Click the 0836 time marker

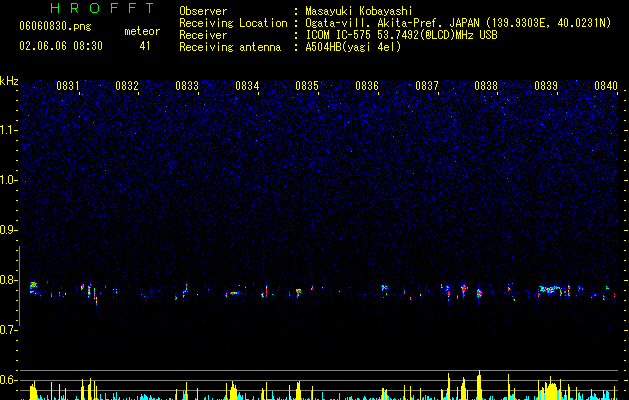[x=367, y=86]
